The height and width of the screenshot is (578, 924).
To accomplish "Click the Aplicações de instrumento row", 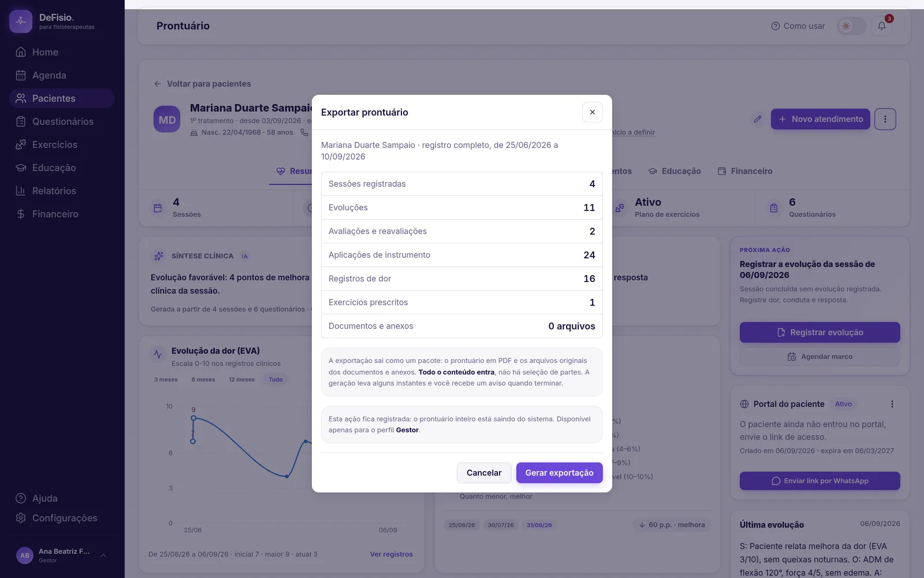I will coord(462,255).
